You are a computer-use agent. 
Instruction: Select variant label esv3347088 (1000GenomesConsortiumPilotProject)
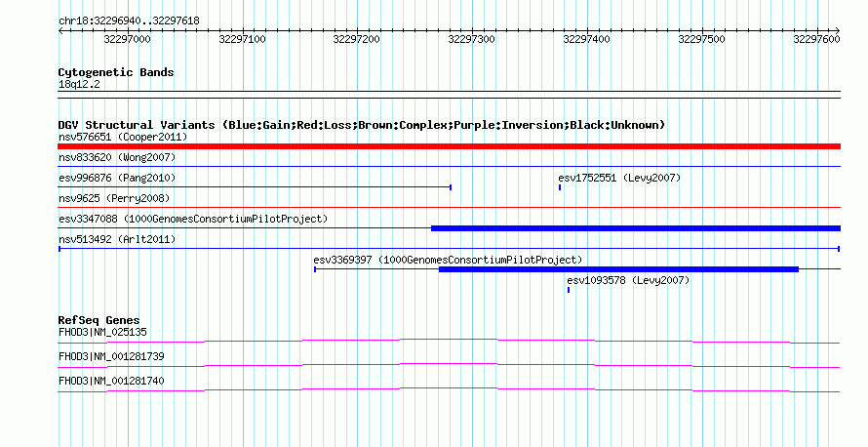click(193, 219)
